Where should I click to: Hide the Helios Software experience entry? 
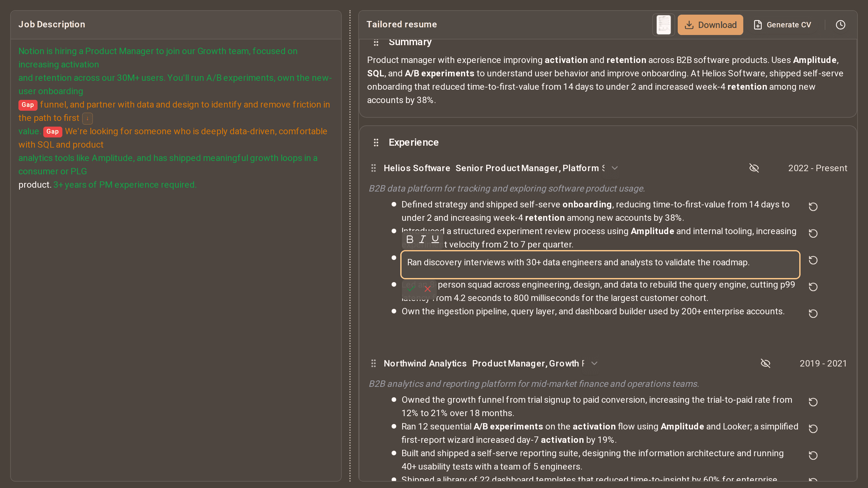[x=754, y=168]
